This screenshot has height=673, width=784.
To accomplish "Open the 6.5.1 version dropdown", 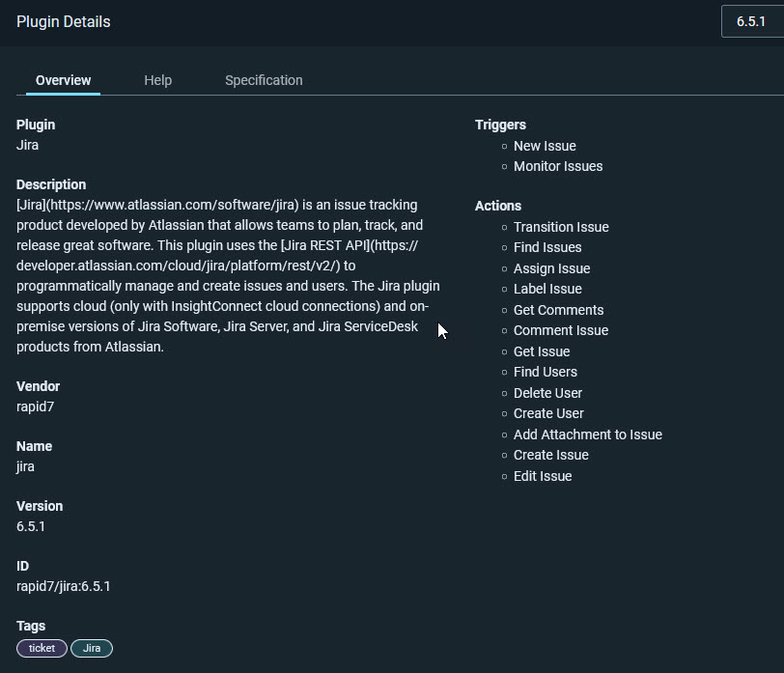I will (752, 21).
